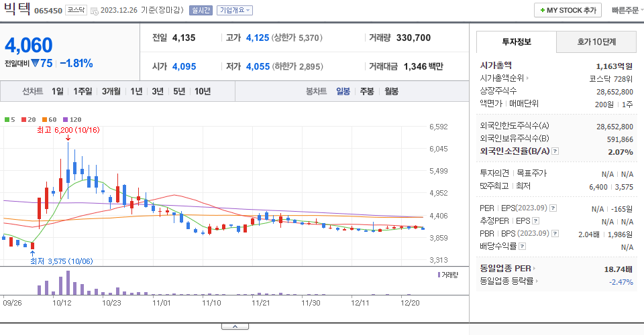Click the stock code 065450

(48, 11)
